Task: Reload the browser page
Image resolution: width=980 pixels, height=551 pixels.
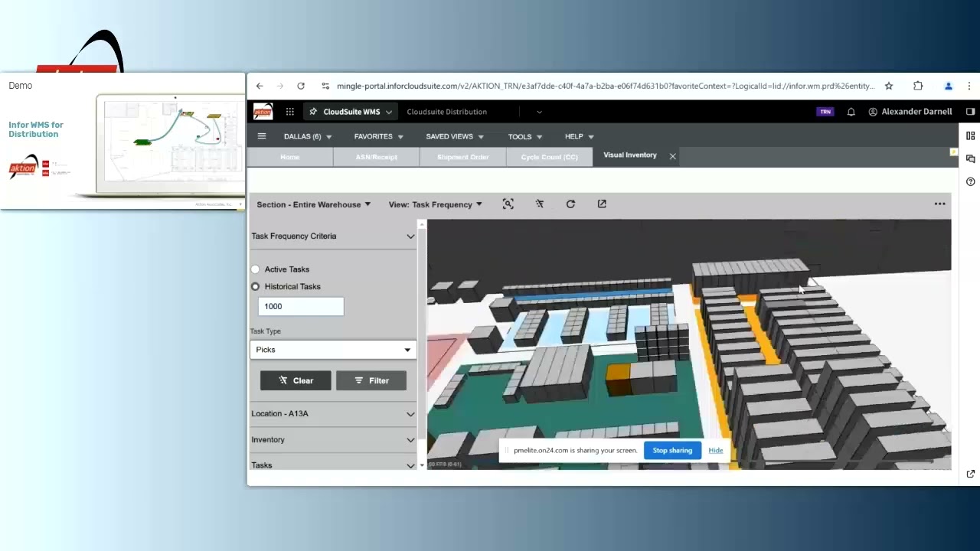Action: [x=301, y=86]
